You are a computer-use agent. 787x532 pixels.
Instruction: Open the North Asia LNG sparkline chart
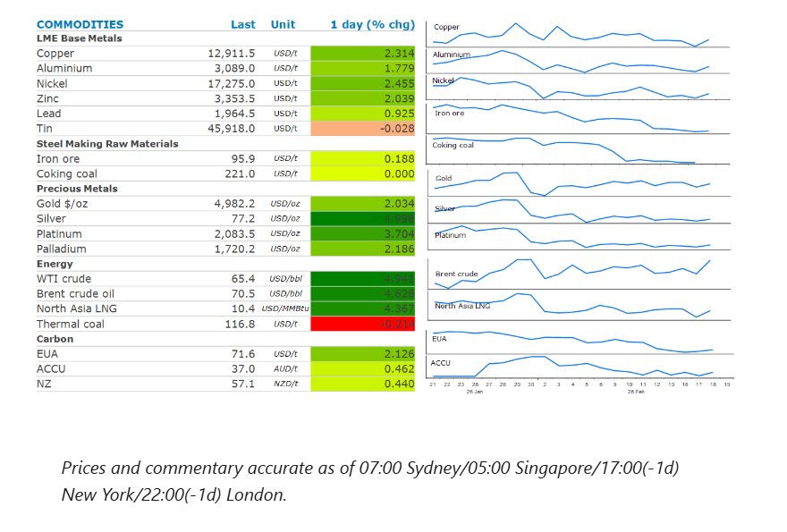[579, 306]
